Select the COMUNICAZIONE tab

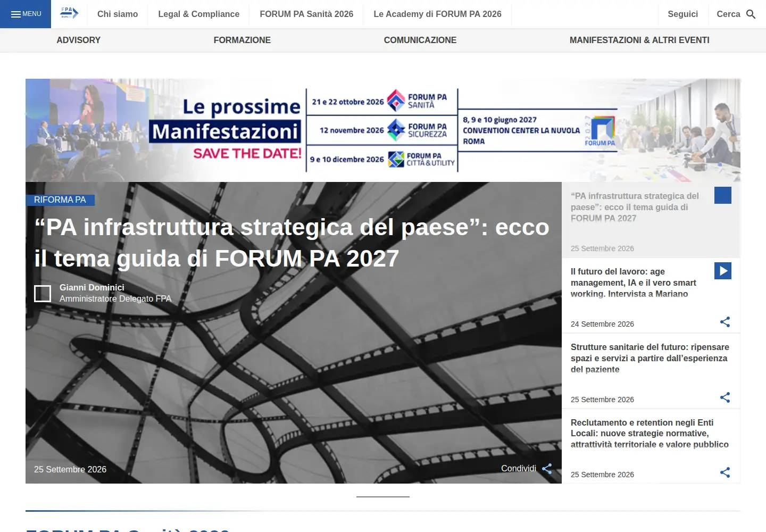420,40
